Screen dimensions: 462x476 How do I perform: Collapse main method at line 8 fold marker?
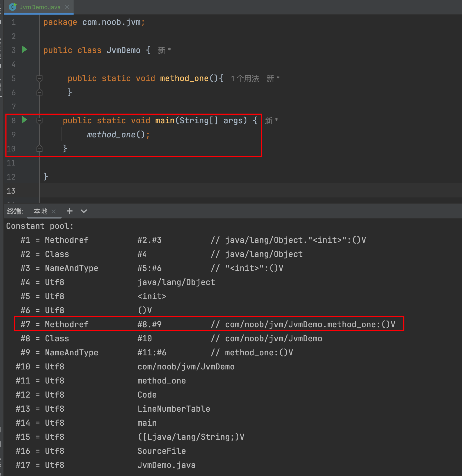pos(39,121)
